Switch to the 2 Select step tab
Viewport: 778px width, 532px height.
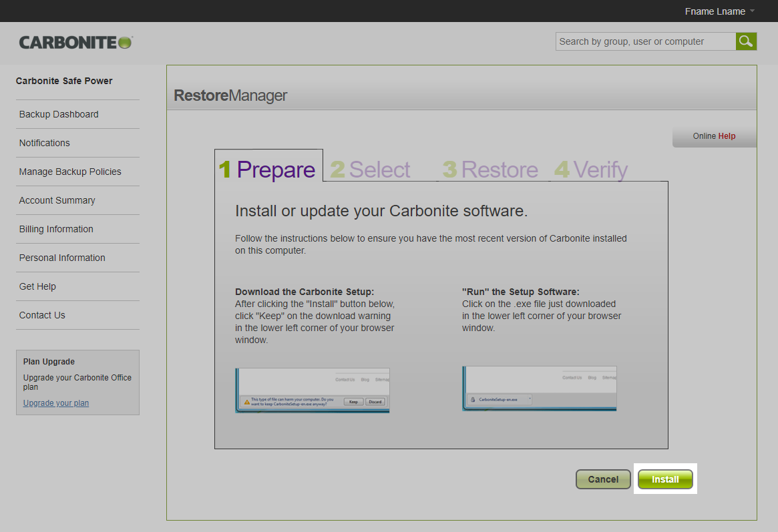click(x=371, y=170)
